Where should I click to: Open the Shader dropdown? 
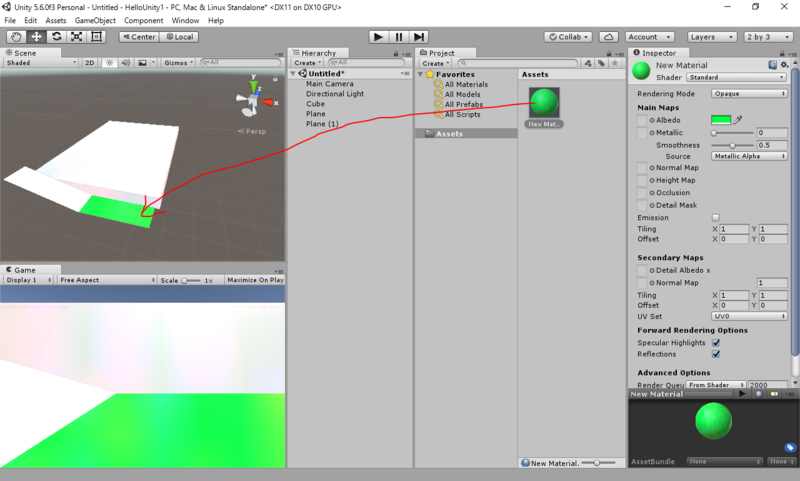[x=737, y=77]
